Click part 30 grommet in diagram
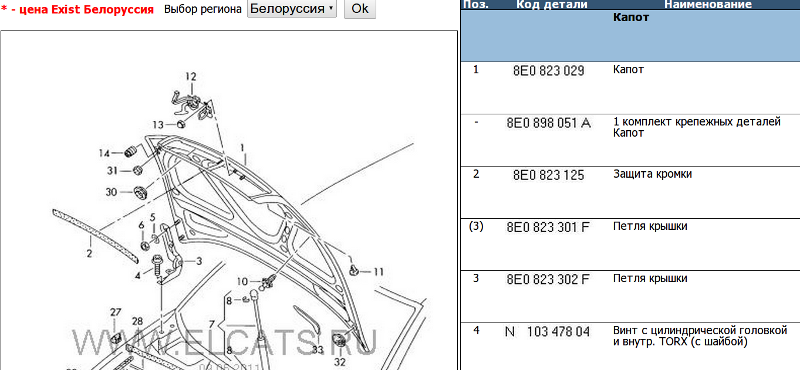 [139, 192]
